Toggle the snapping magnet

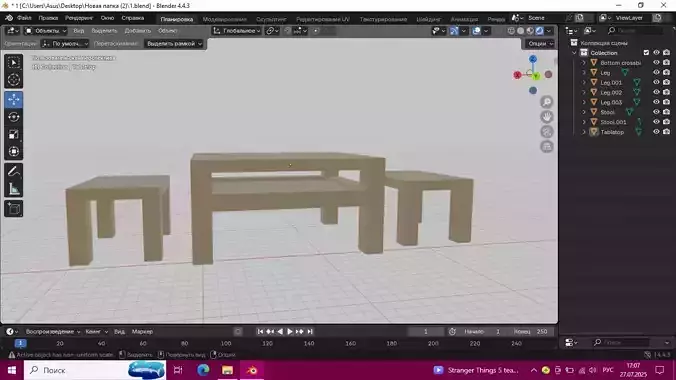point(287,31)
